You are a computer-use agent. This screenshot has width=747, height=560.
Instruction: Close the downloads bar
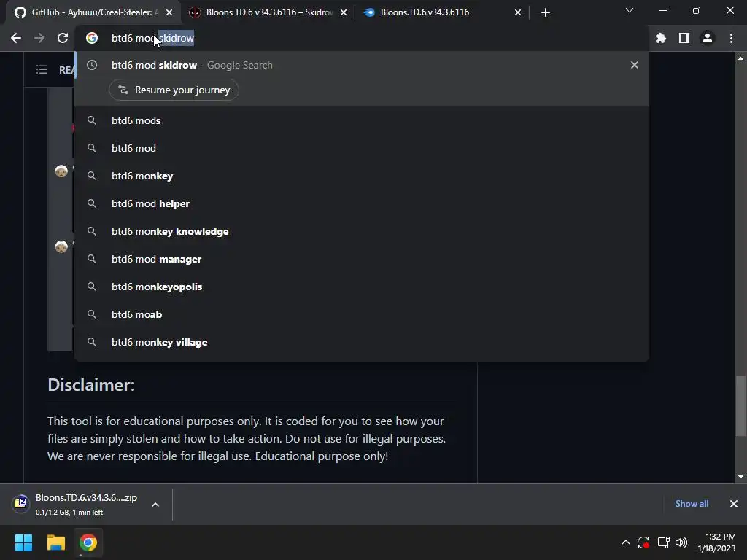(734, 504)
